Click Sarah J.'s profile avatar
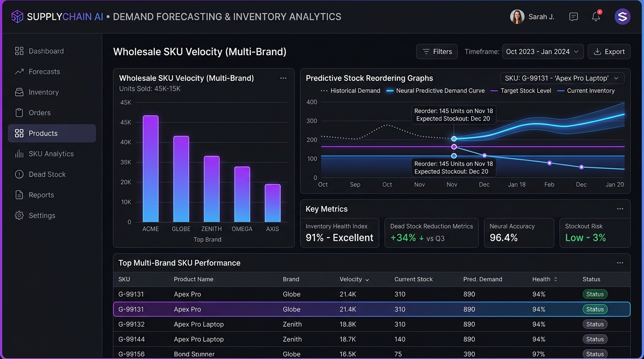Screen dimensions: 644x359 point(517,17)
